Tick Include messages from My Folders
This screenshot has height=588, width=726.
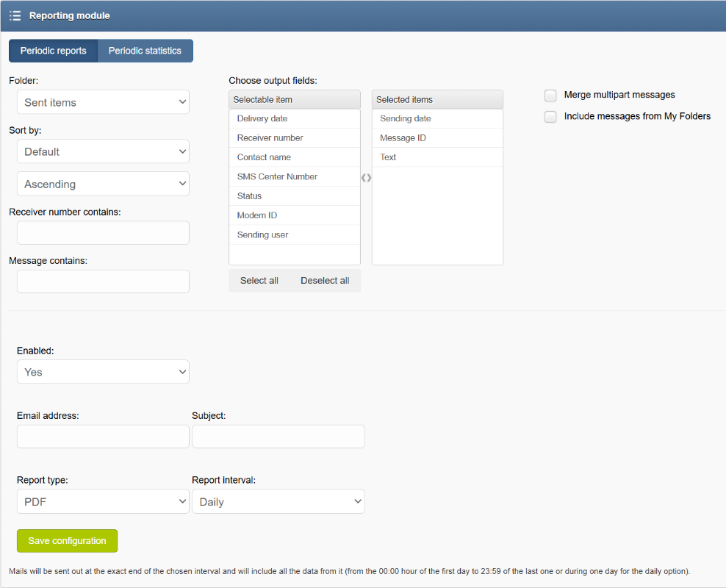(x=550, y=117)
